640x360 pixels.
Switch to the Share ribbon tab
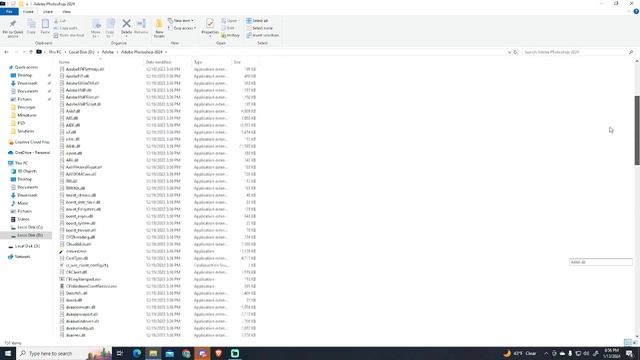coord(48,12)
